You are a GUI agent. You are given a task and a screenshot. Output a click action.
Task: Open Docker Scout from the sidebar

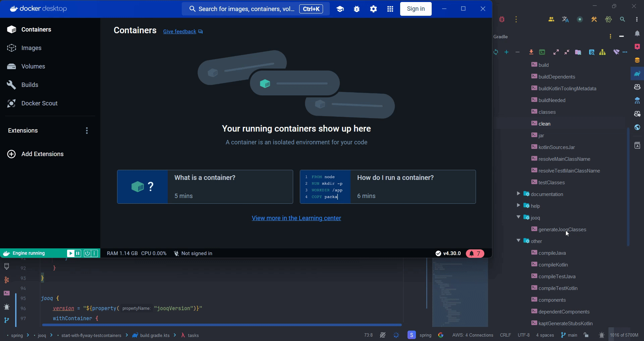(32, 103)
